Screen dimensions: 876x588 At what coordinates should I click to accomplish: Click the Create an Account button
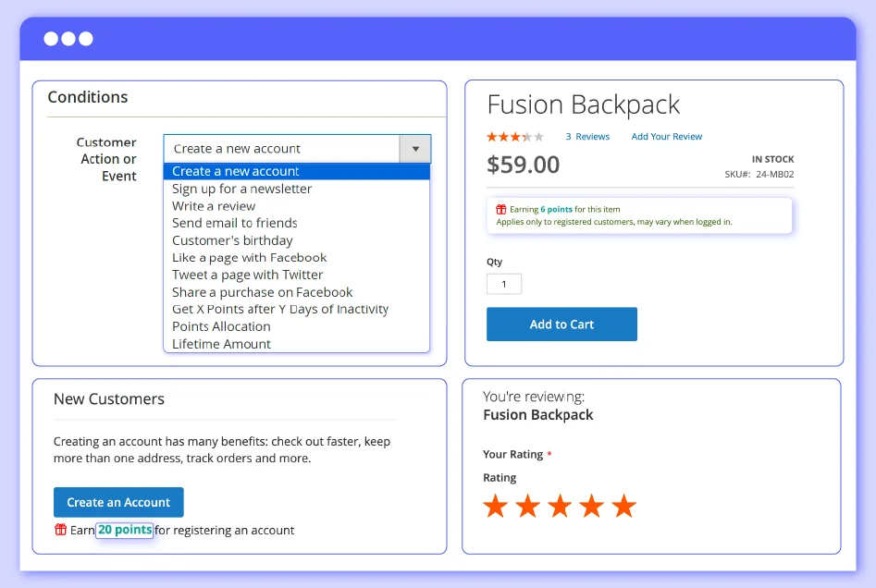coord(118,502)
